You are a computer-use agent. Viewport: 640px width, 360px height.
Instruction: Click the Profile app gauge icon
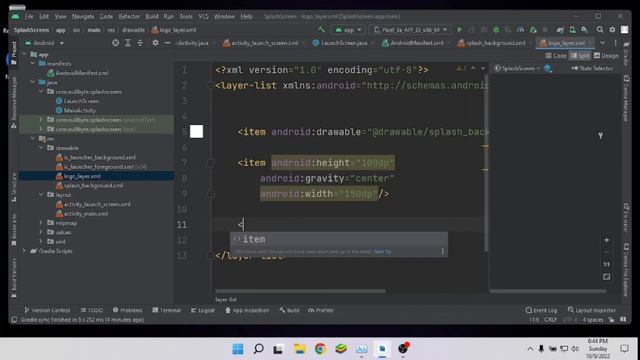pyautogui.click(x=520, y=30)
